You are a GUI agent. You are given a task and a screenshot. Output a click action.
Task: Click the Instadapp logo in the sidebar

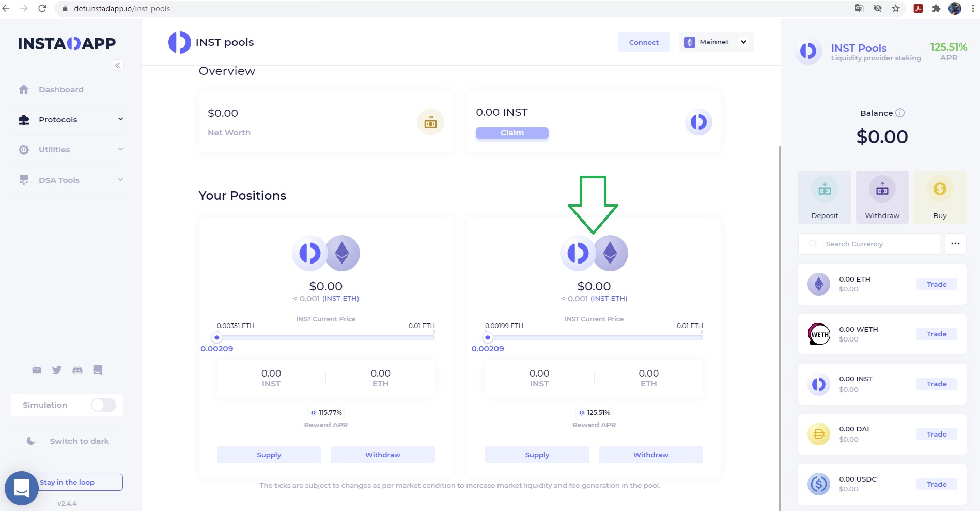coord(67,43)
